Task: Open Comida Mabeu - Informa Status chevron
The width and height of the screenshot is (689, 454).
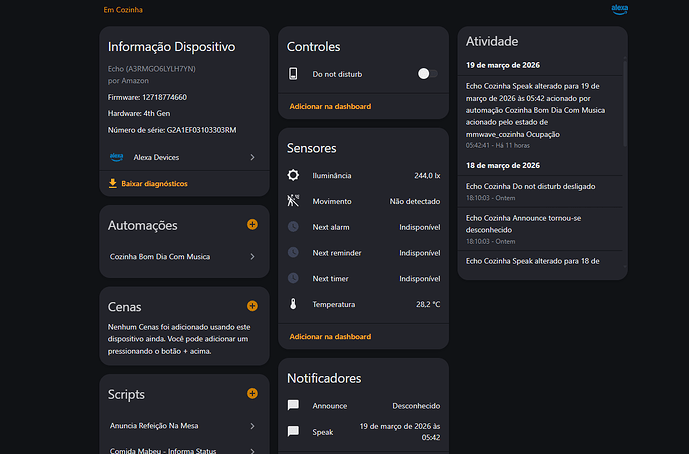Action: (x=252, y=451)
